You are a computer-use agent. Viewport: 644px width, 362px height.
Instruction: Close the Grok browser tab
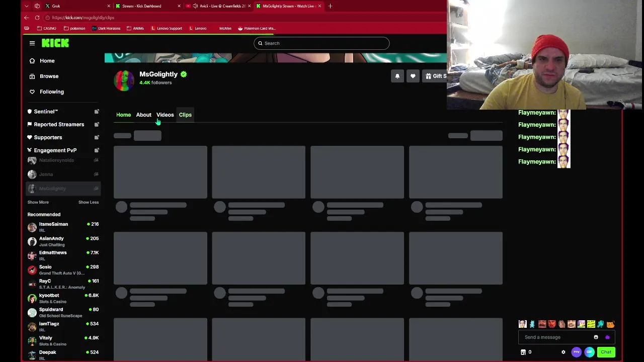109,6
